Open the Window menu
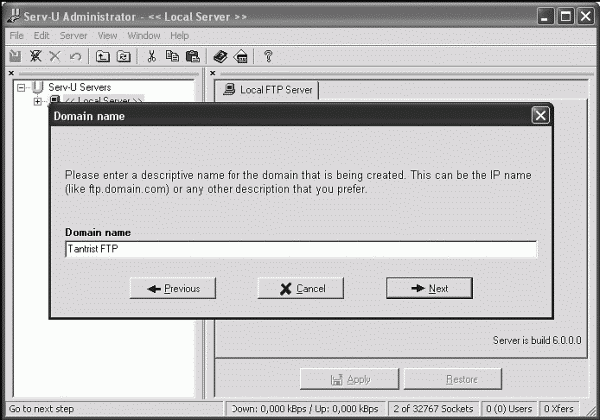Image resolution: width=600 pixels, height=420 pixels. [144, 36]
